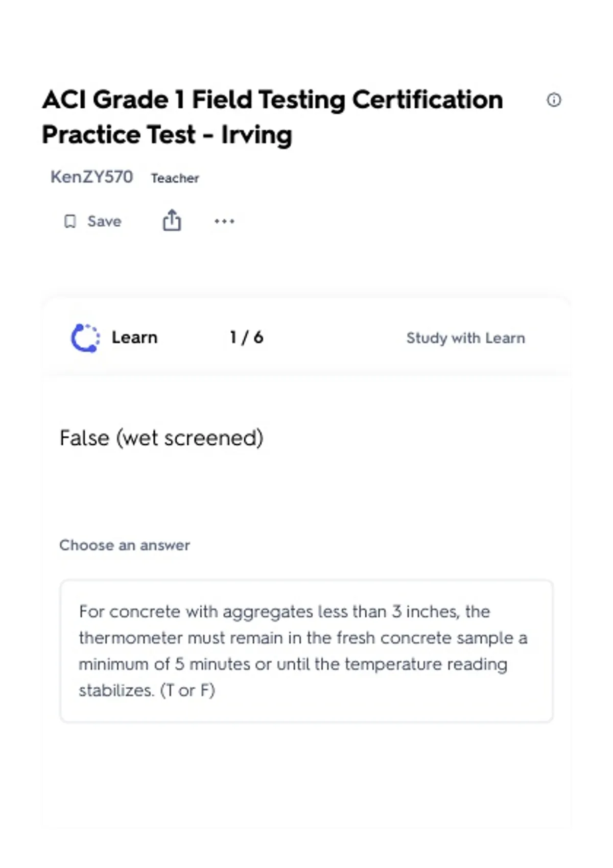The image size is (613, 868).
Task: Select the thermometer question answer card
Action: (x=306, y=650)
